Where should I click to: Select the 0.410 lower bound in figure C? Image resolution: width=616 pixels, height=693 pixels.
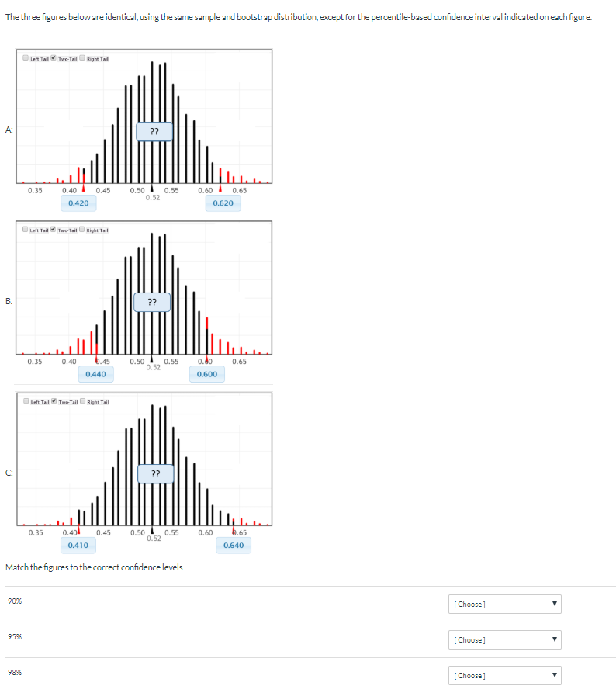78,546
